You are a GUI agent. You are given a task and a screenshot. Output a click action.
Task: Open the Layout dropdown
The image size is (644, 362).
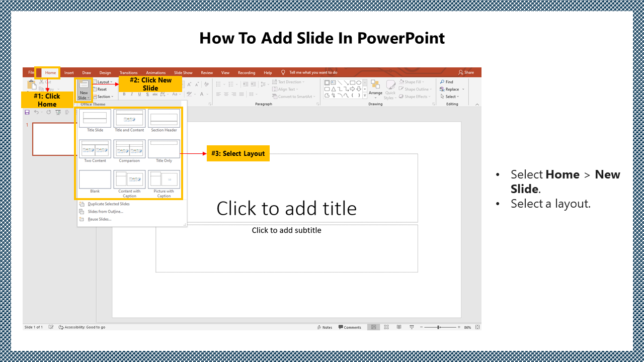pos(103,82)
